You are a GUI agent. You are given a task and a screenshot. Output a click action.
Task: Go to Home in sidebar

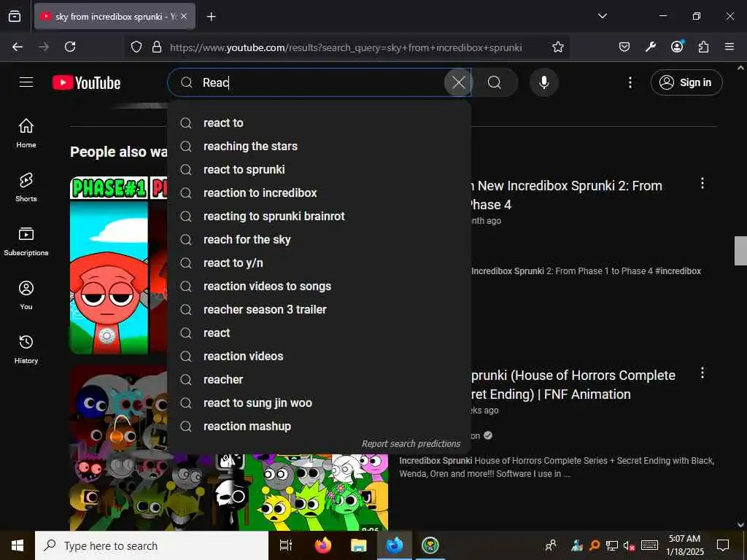26,133
